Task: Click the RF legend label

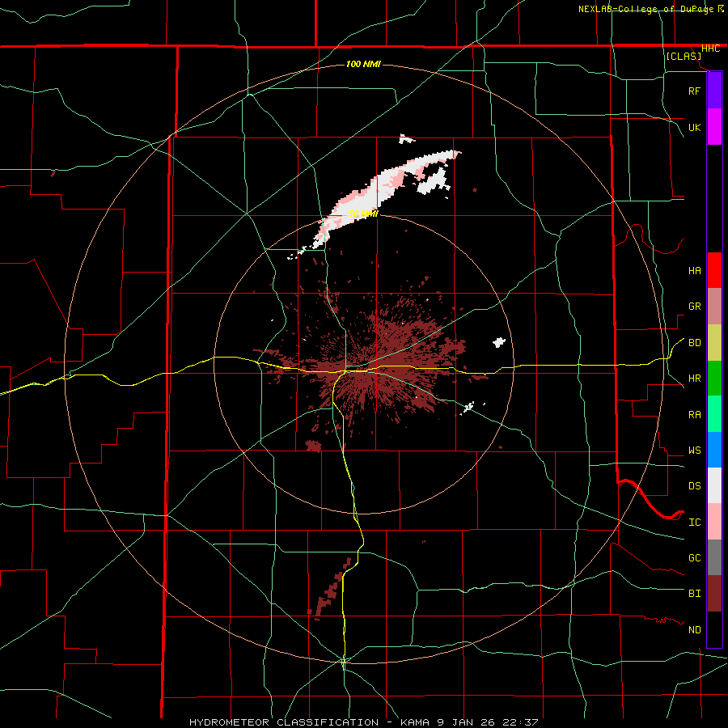Action: (x=694, y=91)
